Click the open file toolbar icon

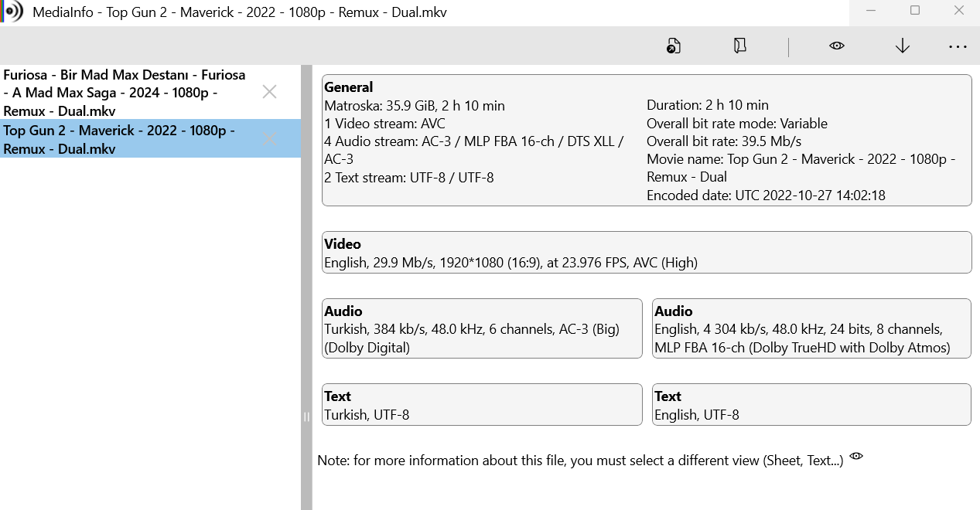674,46
